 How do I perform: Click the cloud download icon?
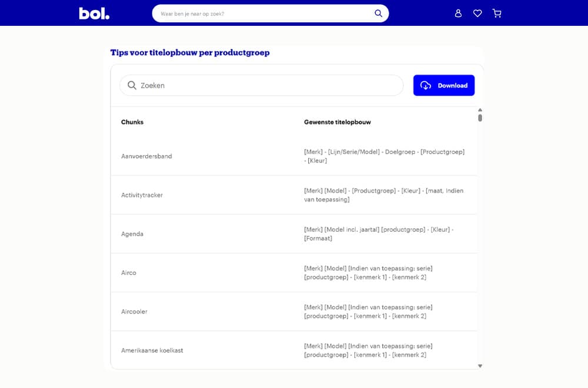point(426,85)
